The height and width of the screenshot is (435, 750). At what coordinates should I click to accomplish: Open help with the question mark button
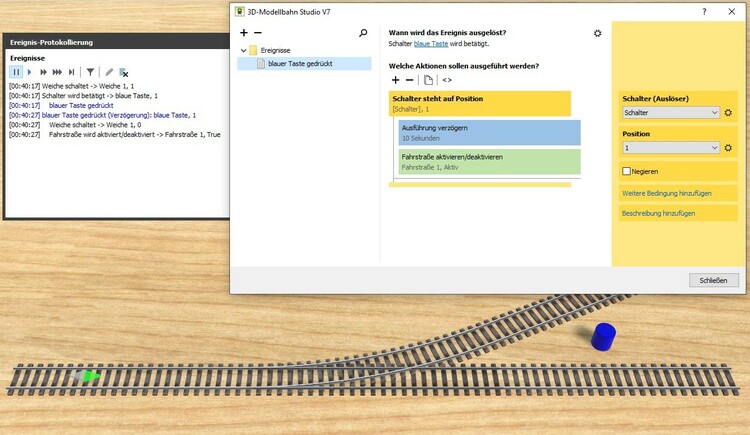click(x=704, y=12)
